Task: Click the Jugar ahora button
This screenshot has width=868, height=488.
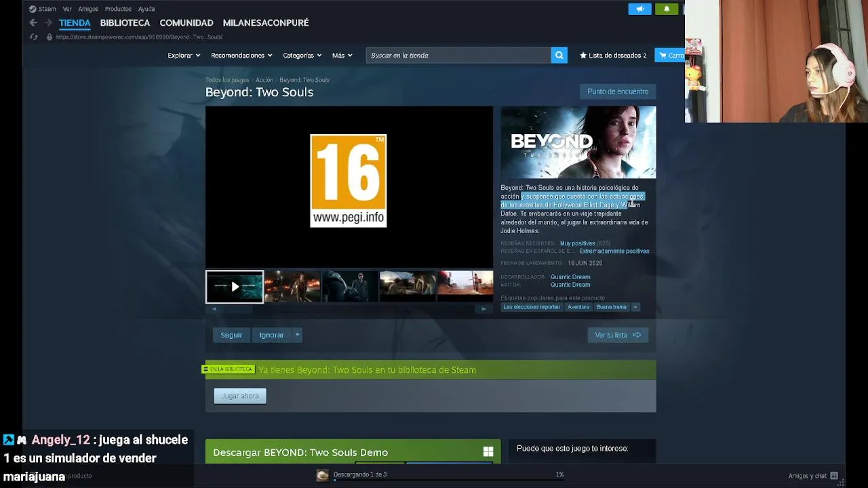Action: click(x=240, y=396)
